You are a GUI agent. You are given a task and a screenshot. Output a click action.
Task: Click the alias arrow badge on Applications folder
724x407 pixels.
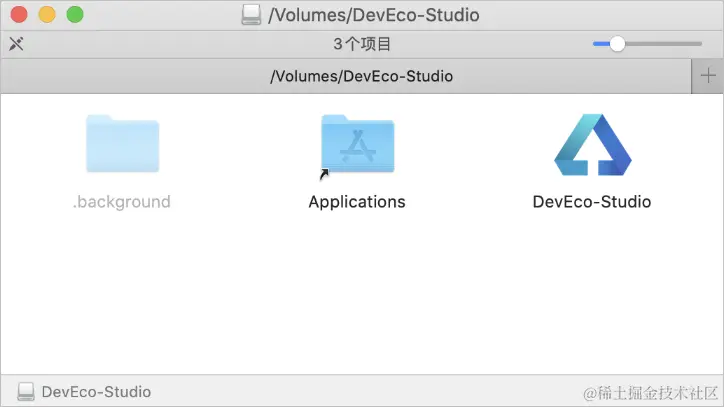pyautogui.click(x=324, y=174)
